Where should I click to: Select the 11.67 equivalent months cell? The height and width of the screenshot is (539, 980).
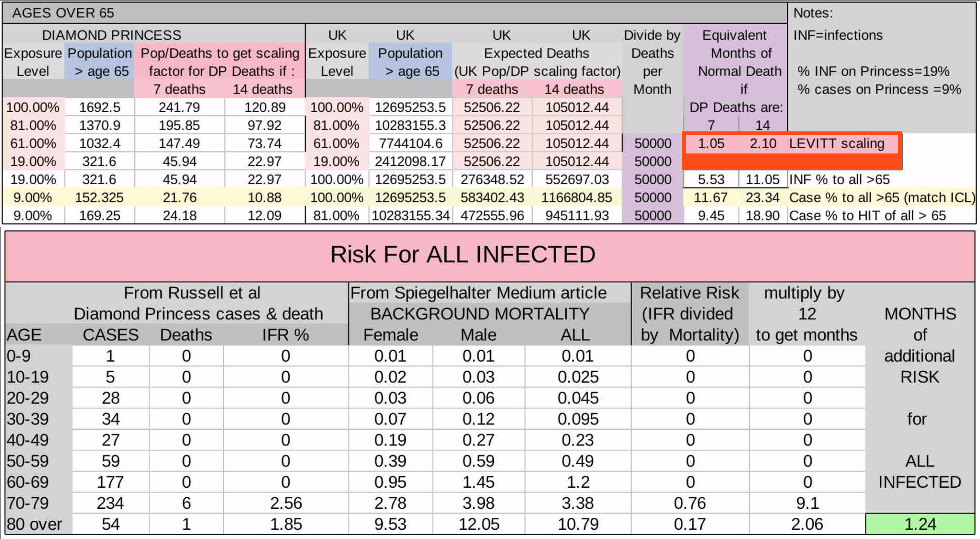711,198
